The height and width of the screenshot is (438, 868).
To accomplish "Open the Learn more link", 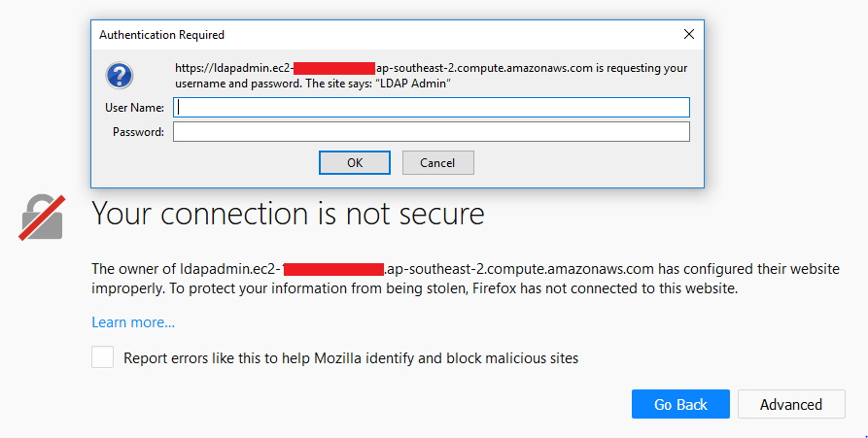I will (x=133, y=322).
